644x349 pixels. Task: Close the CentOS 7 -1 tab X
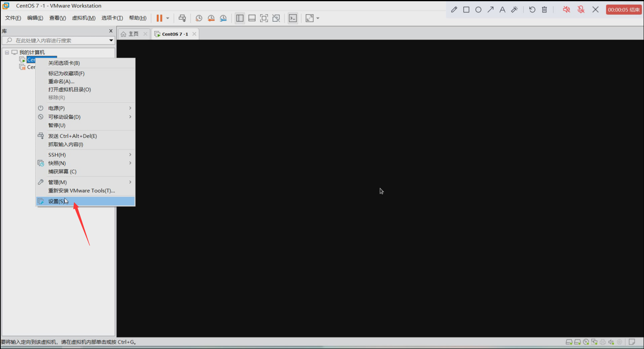[x=194, y=34]
